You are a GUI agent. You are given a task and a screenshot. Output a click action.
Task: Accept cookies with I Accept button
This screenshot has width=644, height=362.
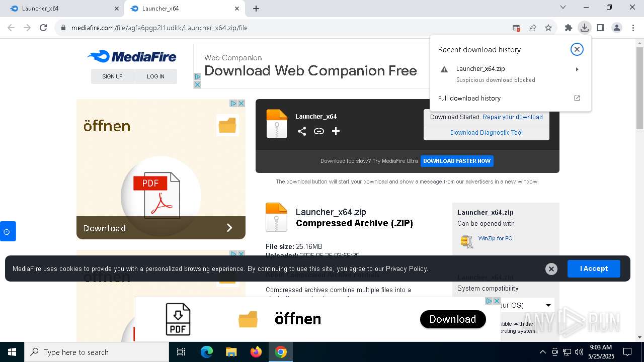[x=594, y=268]
